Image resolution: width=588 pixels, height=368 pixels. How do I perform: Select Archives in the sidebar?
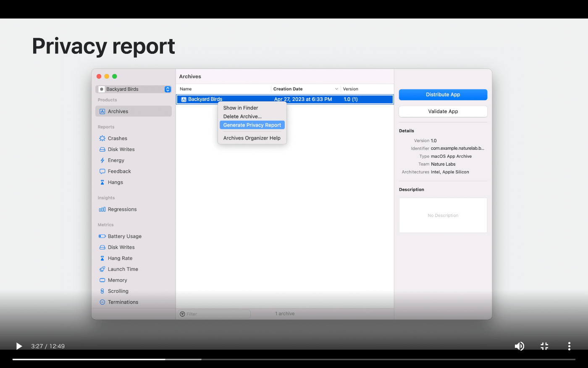[x=134, y=111]
